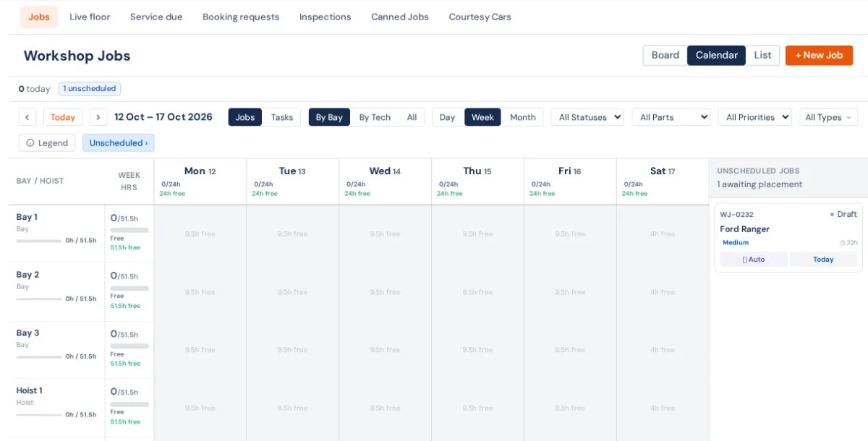Switch to Board view
Viewport: 868px width, 441px height.
[665, 56]
